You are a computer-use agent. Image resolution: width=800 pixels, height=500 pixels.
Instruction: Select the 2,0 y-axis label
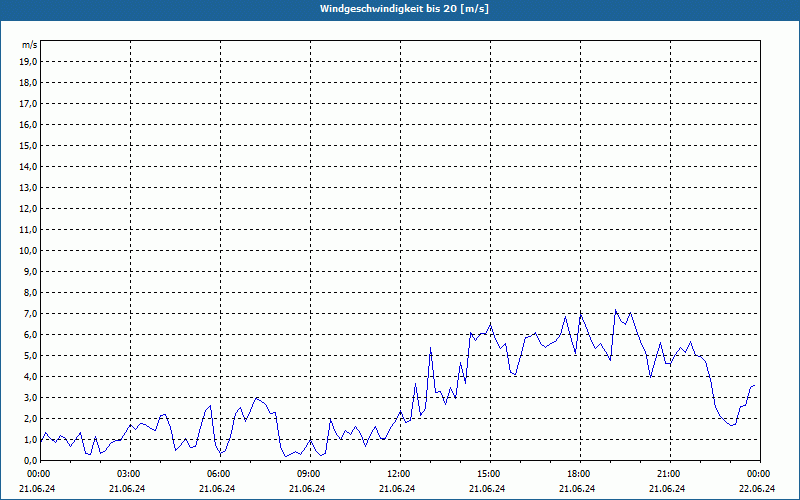pyautogui.click(x=30, y=418)
